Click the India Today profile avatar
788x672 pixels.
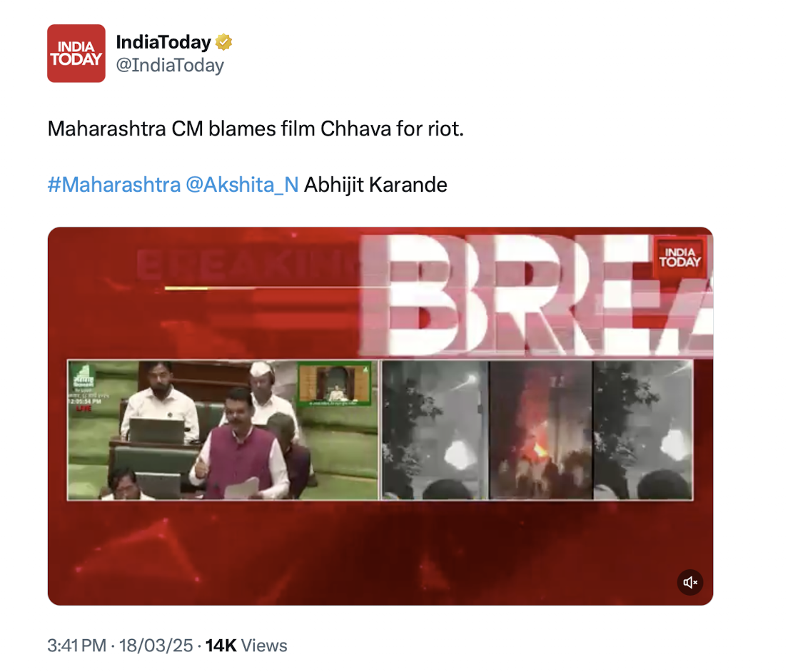coord(76,54)
